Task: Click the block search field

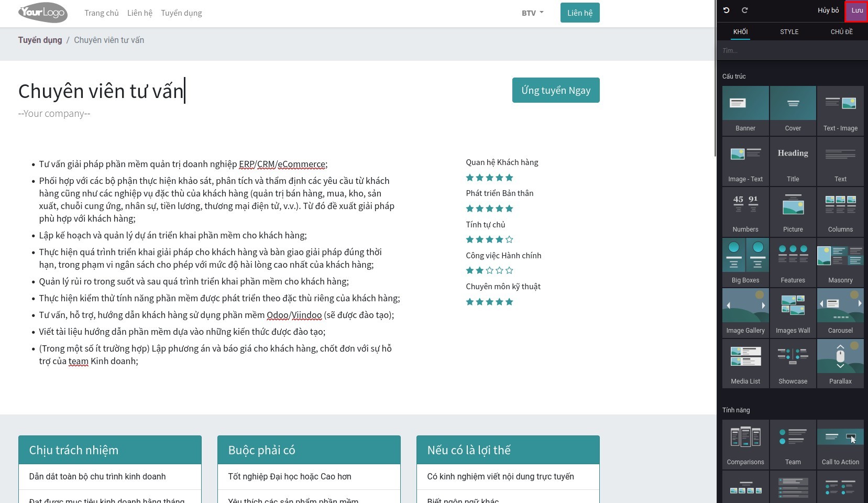Action: [x=791, y=51]
